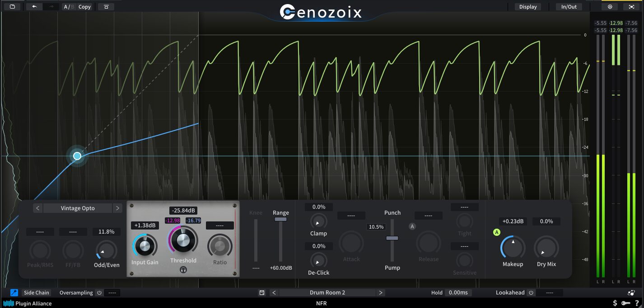The image size is (644, 308).
Task: Click the Range slider handle
Action: pyautogui.click(x=280, y=219)
